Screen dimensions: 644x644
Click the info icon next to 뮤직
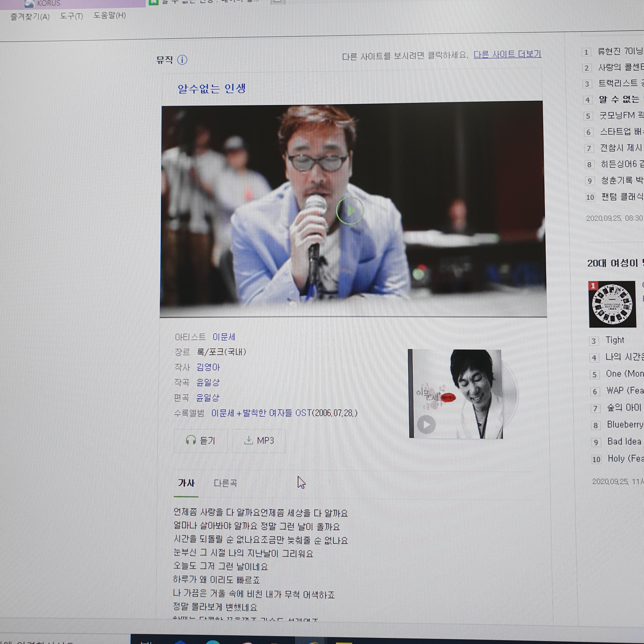pos(182,60)
